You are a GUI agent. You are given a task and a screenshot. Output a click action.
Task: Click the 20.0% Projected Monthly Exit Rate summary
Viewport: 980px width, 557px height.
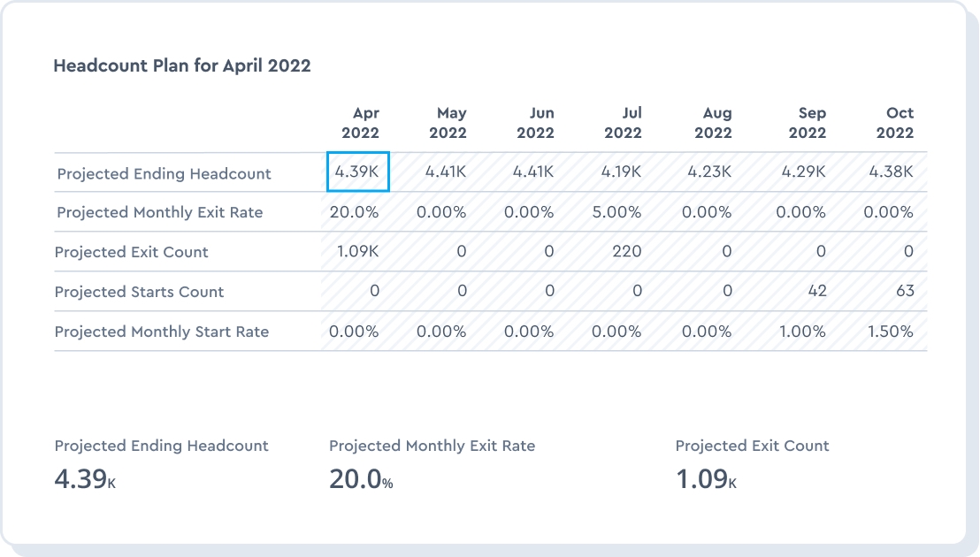click(361, 479)
